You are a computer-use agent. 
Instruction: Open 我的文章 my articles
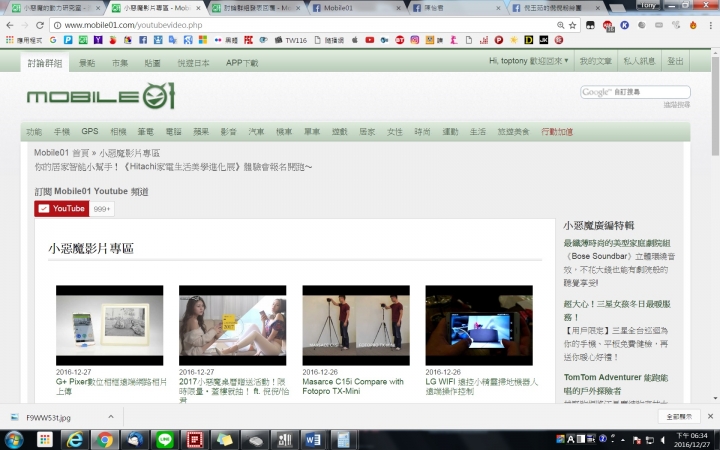[596, 61]
